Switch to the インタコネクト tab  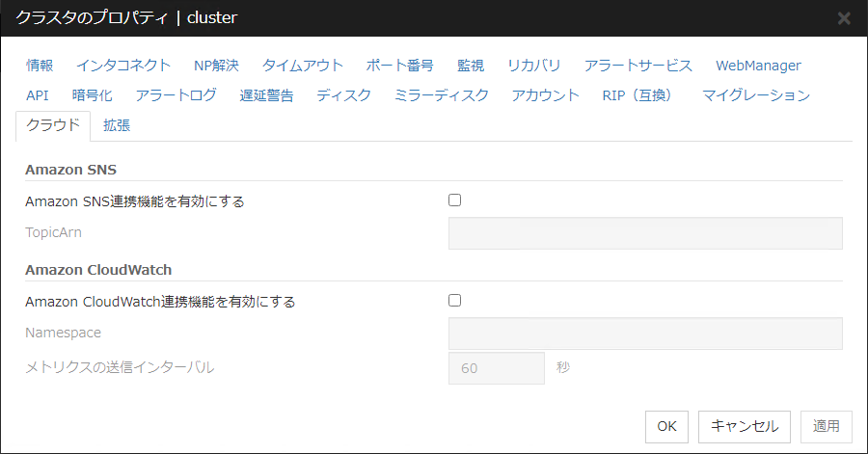pos(123,66)
